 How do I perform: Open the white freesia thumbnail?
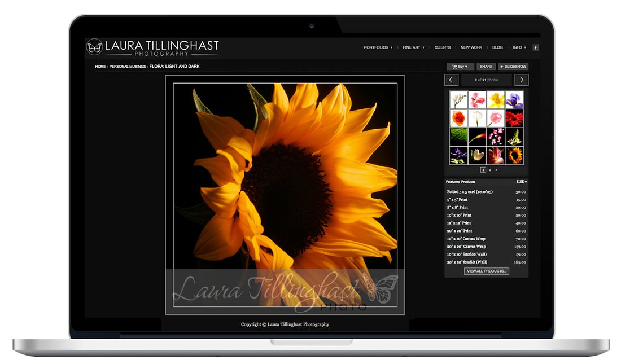[458, 100]
